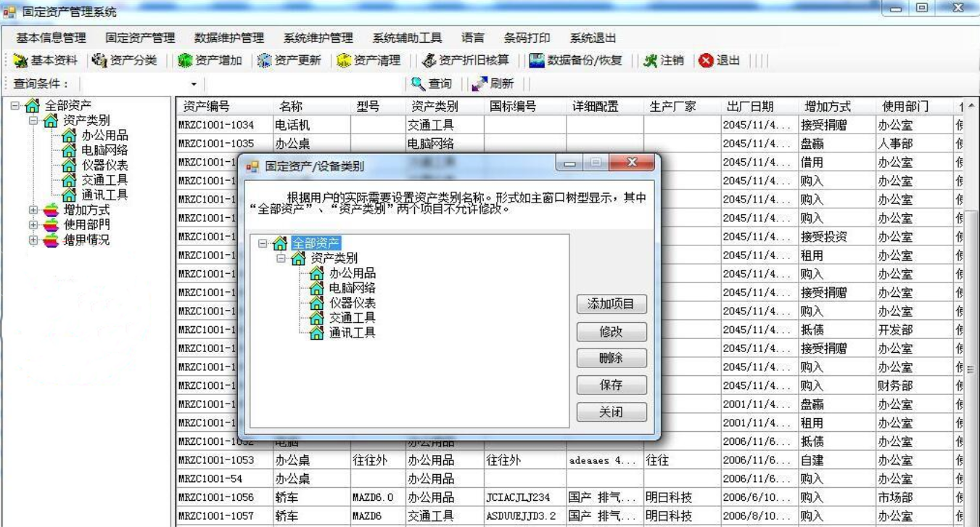Image resolution: width=980 pixels, height=527 pixels.
Task: Open the 条码打印 menu
Action: point(527,38)
